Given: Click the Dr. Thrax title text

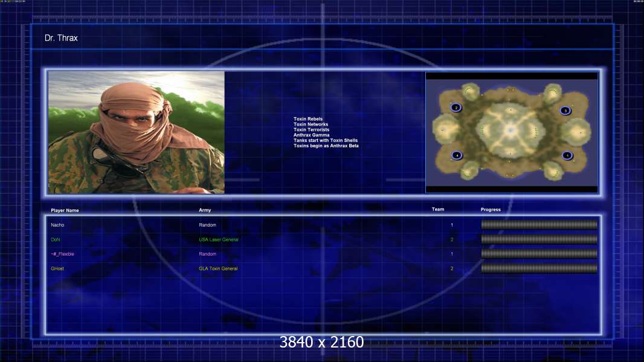Looking at the screenshot, I should pos(61,38).
